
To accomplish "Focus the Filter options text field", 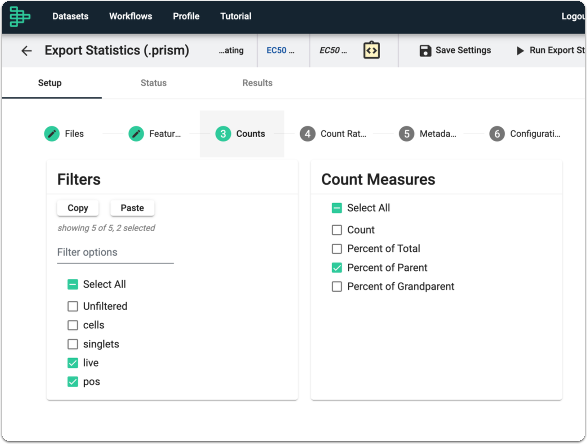I will (x=115, y=253).
